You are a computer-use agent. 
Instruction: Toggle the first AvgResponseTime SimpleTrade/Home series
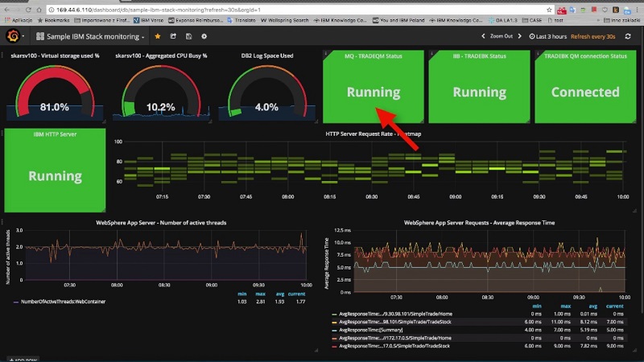(x=394, y=313)
